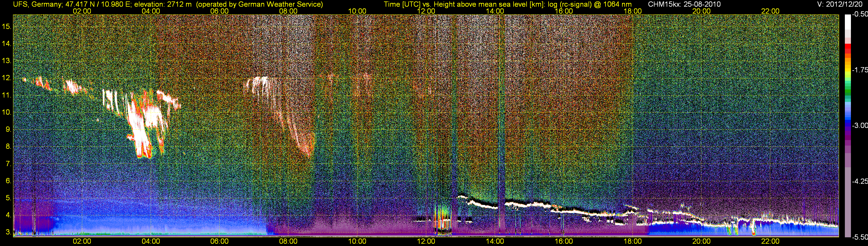868x246 pixels.
Task: Click the 18:00 label on the top time axis
Action: 632,11
